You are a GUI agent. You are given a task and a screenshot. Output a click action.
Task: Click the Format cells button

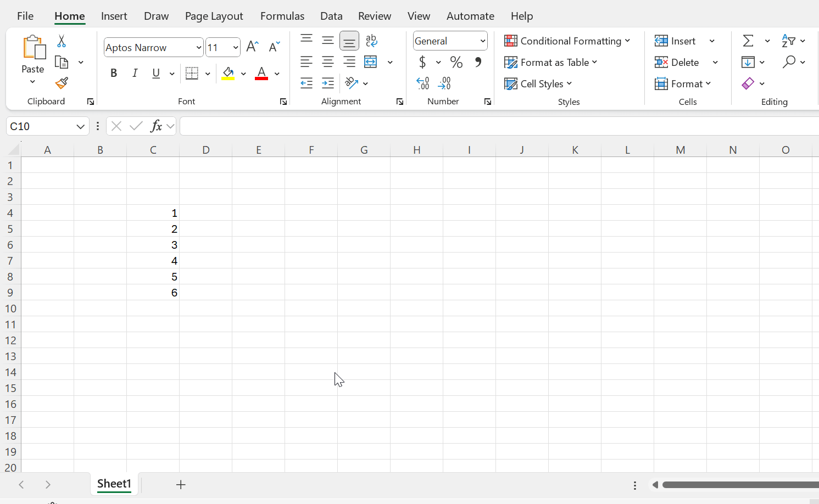(683, 83)
